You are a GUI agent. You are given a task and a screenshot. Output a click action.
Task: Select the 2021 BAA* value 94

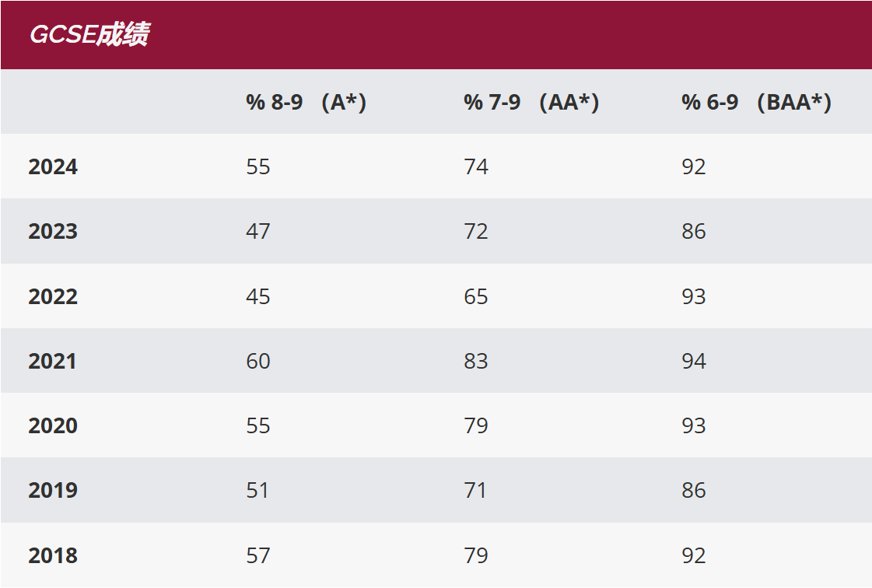(x=694, y=362)
